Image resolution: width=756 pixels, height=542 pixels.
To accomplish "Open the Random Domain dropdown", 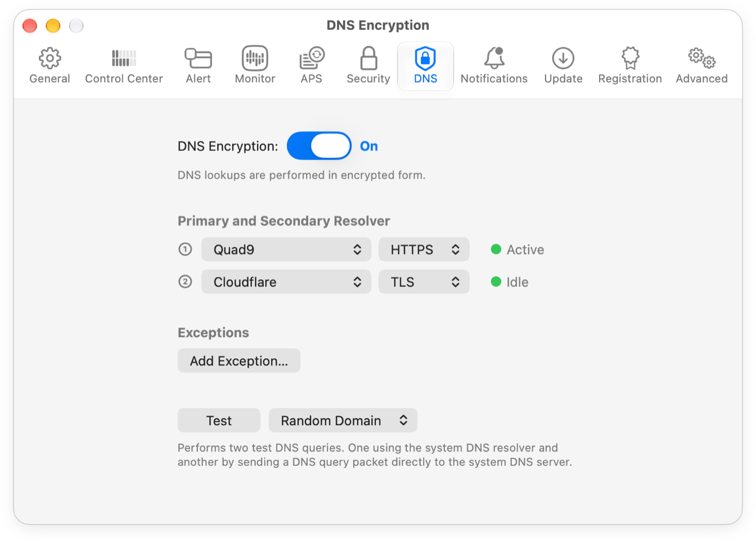I will click(343, 421).
